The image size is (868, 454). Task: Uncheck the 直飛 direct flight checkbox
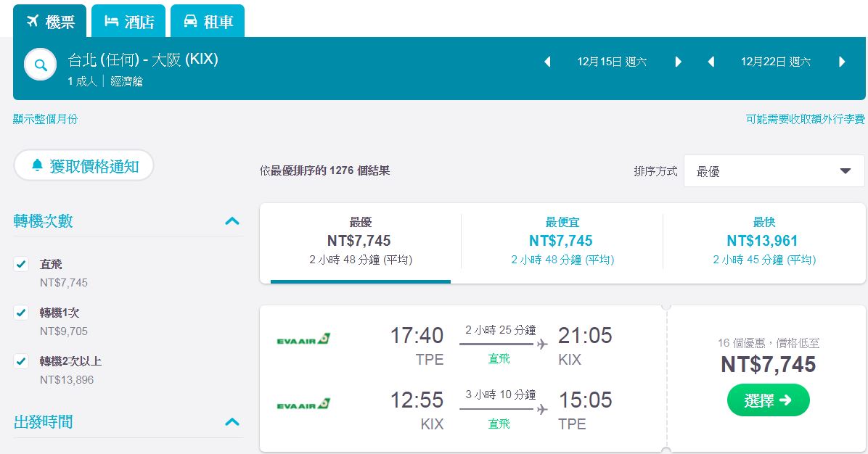point(21,265)
